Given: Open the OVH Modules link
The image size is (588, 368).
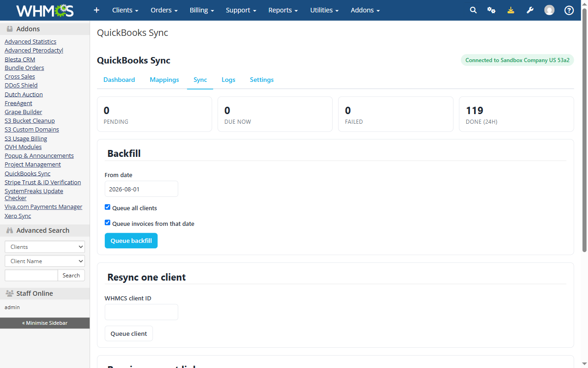Looking at the screenshot, I should (x=23, y=147).
